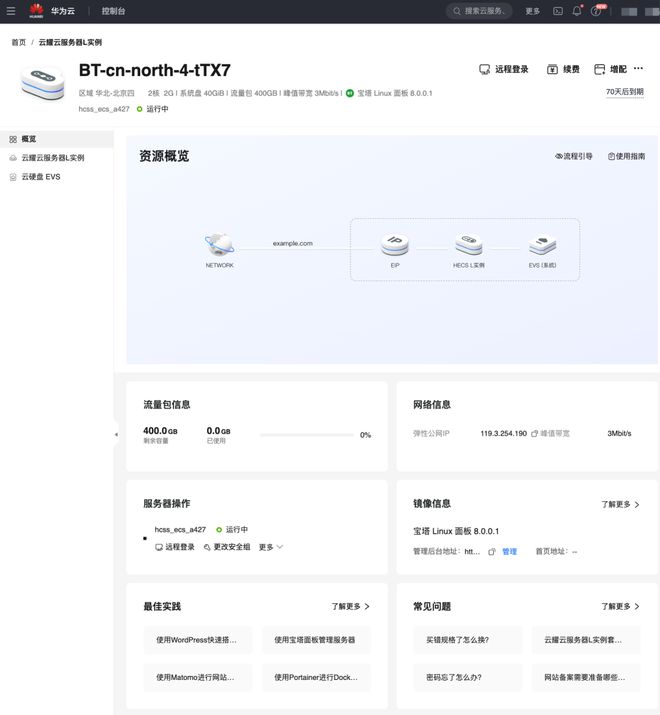The image size is (660, 715).
Task: Open FAQ 网站备案需要准备哪些...
Action: (x=586, y=678)
